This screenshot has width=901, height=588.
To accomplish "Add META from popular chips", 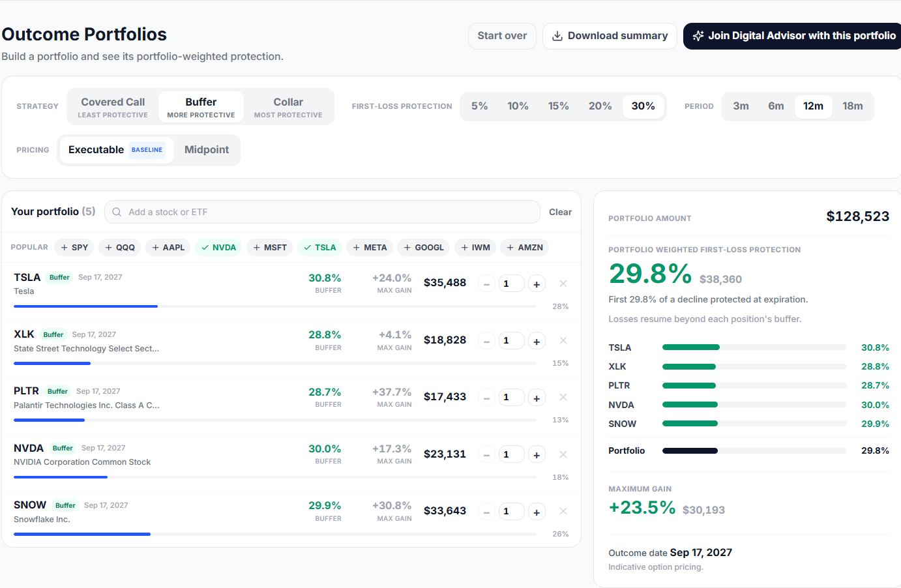I will click(370, 248).
